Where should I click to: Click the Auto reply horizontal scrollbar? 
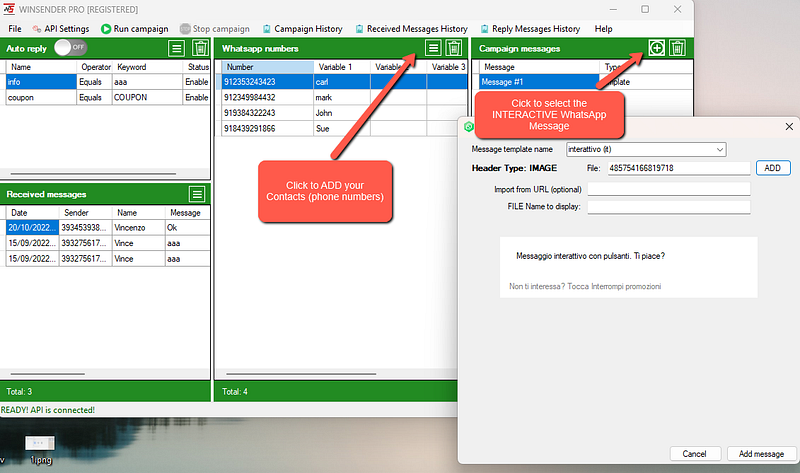(93, 173)
